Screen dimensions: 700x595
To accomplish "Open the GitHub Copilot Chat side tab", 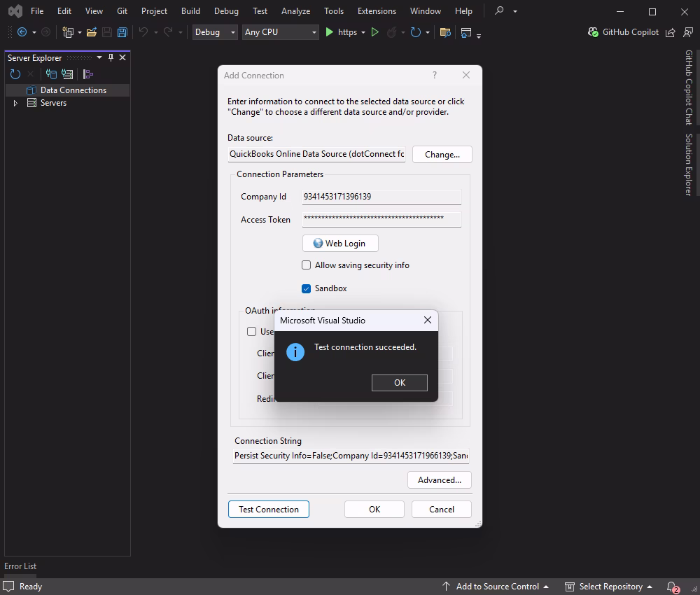I will [689, 87].
